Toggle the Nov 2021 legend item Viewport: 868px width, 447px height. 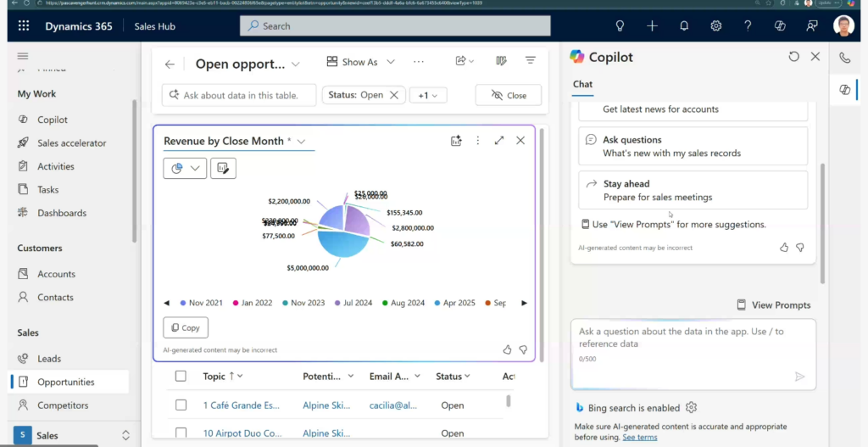(x=201, y=303)
